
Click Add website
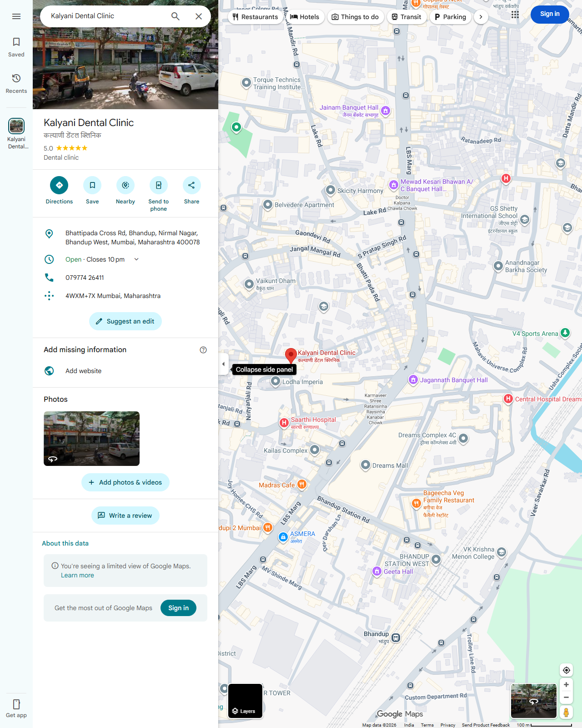125,371
